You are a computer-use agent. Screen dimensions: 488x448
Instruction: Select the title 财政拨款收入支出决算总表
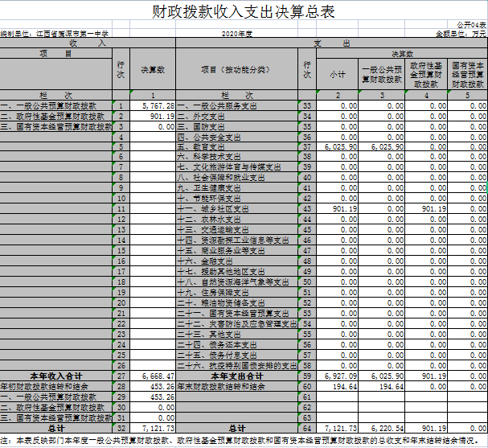point(243,11)
